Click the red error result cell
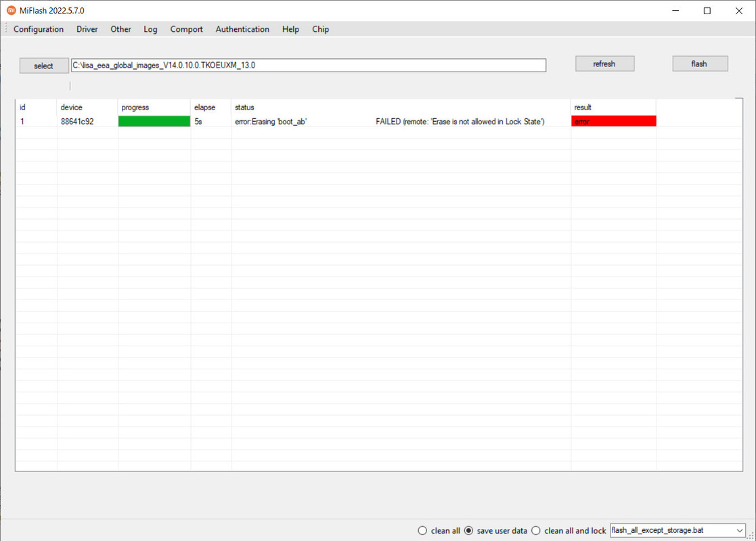The image size is (756, 541). (x=614, y=122)
